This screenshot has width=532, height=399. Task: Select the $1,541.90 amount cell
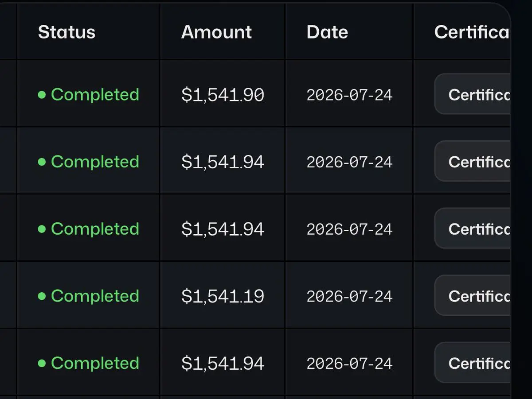223,95
